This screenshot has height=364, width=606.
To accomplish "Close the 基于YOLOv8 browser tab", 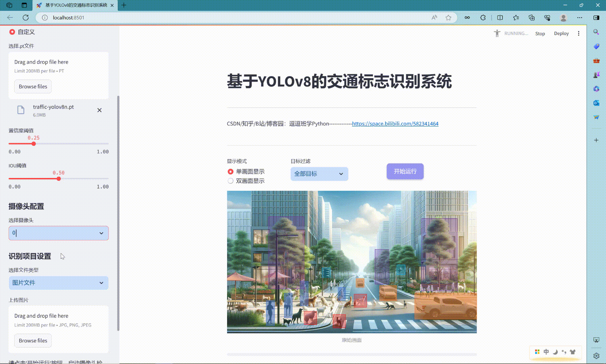I will [x=112, y=5].
